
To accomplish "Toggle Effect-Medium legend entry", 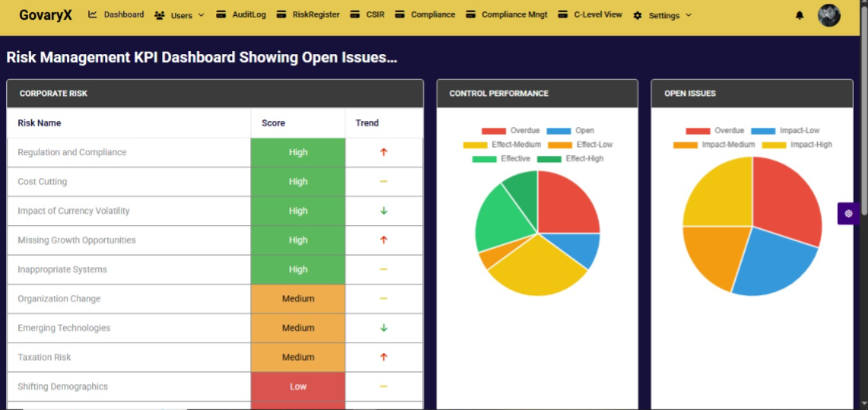I will [502, 144].
